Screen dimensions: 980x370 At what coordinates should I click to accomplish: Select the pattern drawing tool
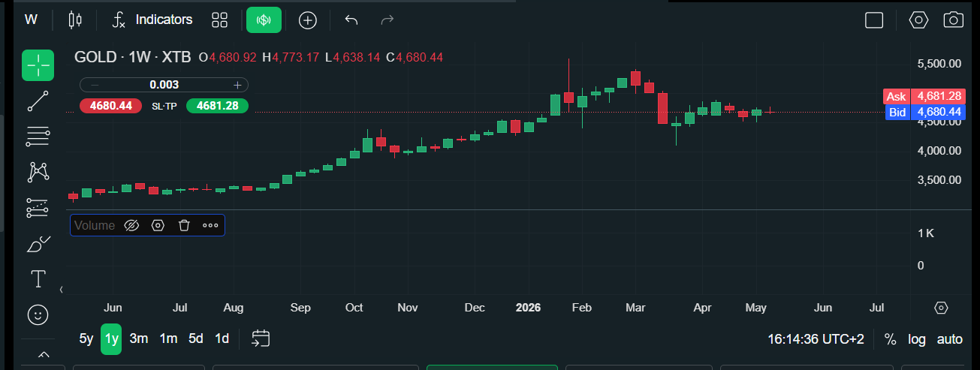tap(38, 172)
